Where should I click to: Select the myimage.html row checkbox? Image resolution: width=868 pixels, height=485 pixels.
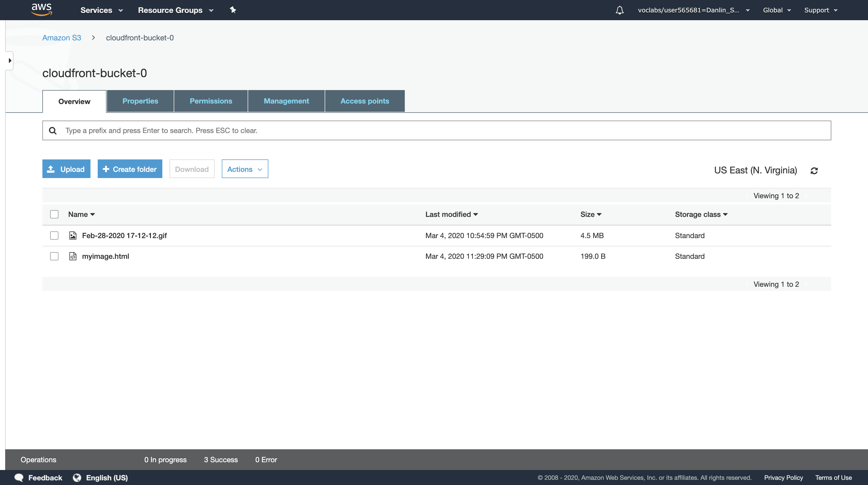point(54,256)
